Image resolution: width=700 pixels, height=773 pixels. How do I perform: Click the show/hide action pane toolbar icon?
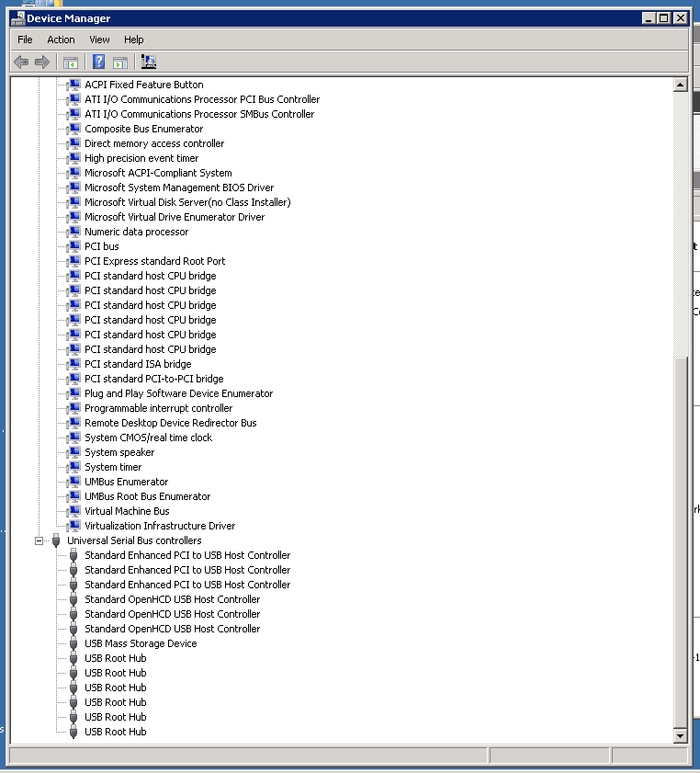pos(120,63)
